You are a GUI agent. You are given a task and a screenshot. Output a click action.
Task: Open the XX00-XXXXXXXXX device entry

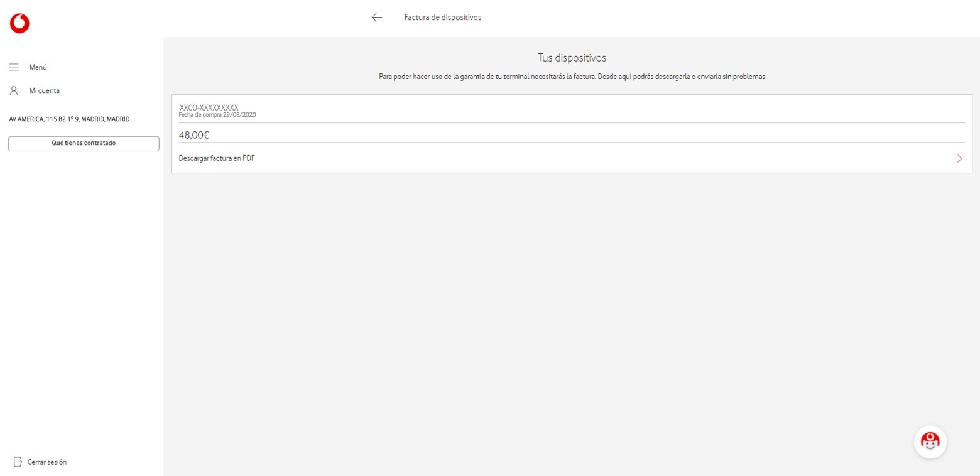click(x=209, y=107)
